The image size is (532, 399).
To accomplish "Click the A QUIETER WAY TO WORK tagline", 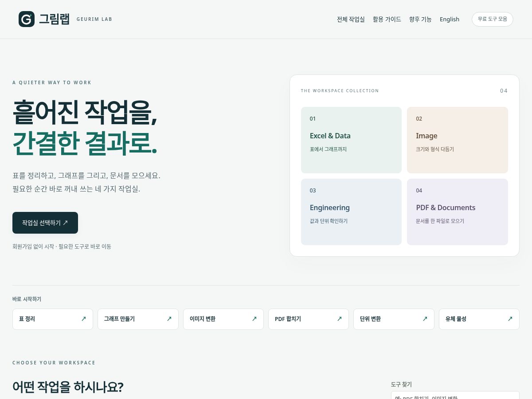I will click(x=52, y=82).
